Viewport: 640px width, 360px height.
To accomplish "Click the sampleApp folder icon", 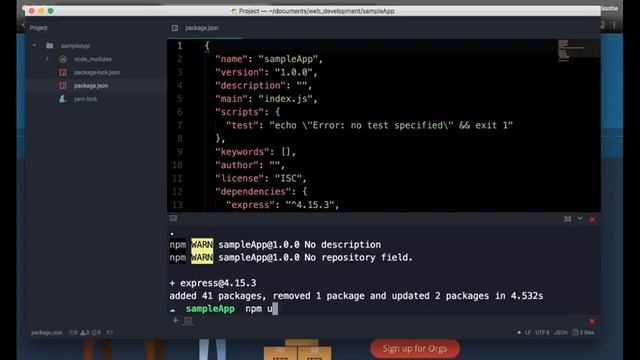I will tap(49, 46).
